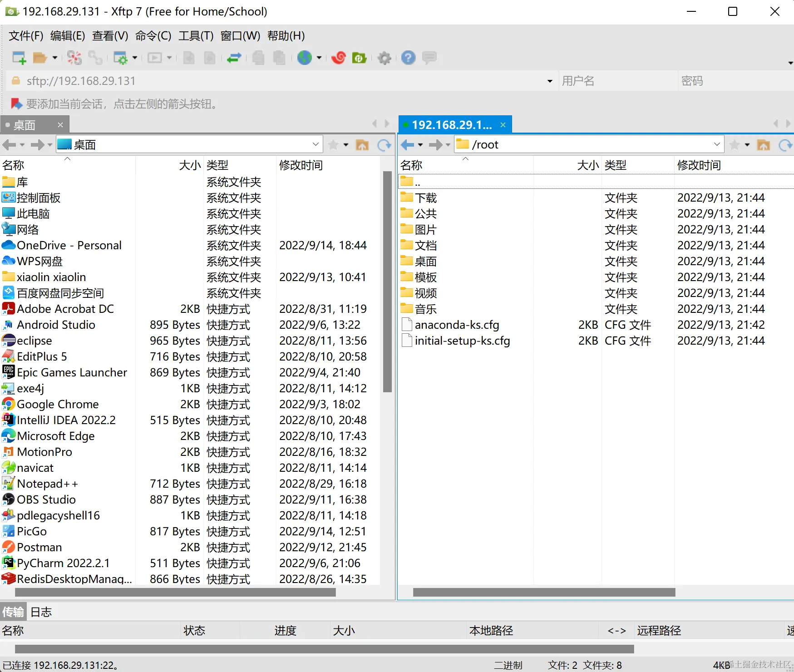794x672 pixels.
Task: Click the green Xftp folder icon
Action: click(360, 58)
